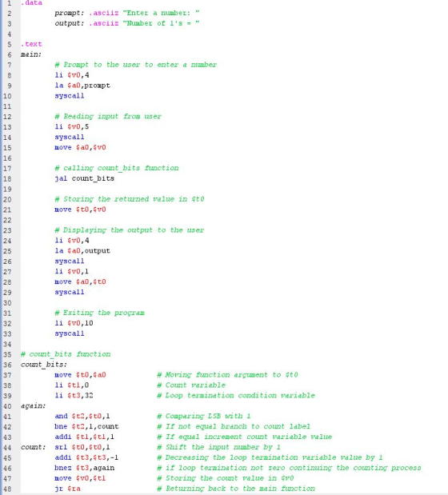Click the 'Displaying the output to the user' comment
The width and height of the screenshot is (448, 495).
[130, 230]
